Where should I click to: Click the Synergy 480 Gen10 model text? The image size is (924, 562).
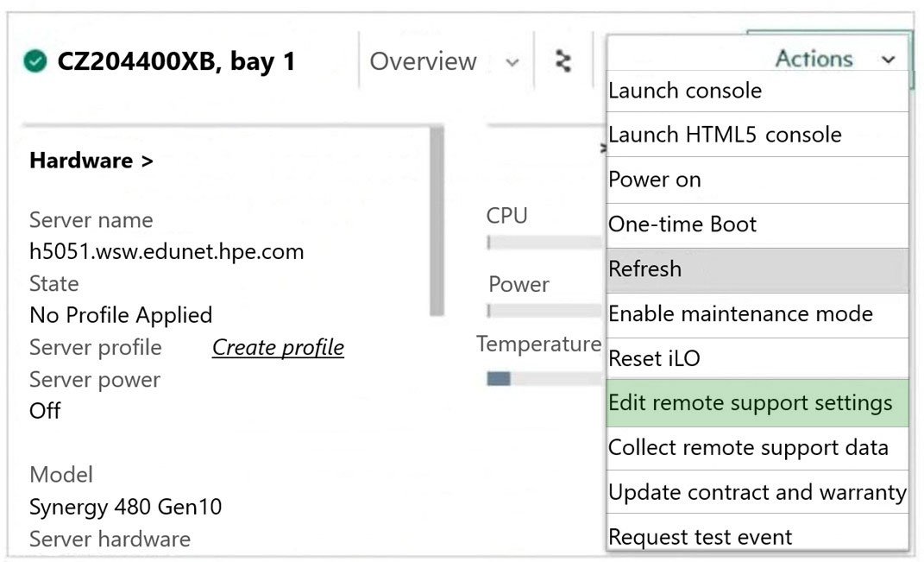(x=125, y=507)
